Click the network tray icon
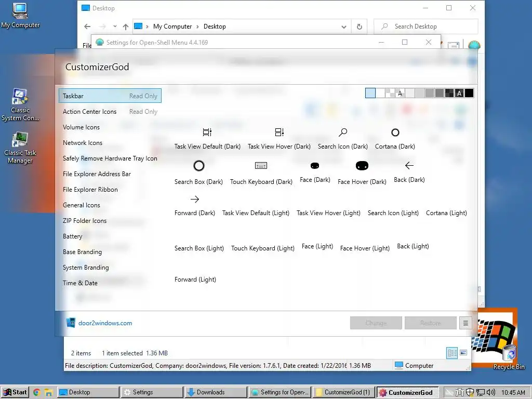 (x=481, y=392)
